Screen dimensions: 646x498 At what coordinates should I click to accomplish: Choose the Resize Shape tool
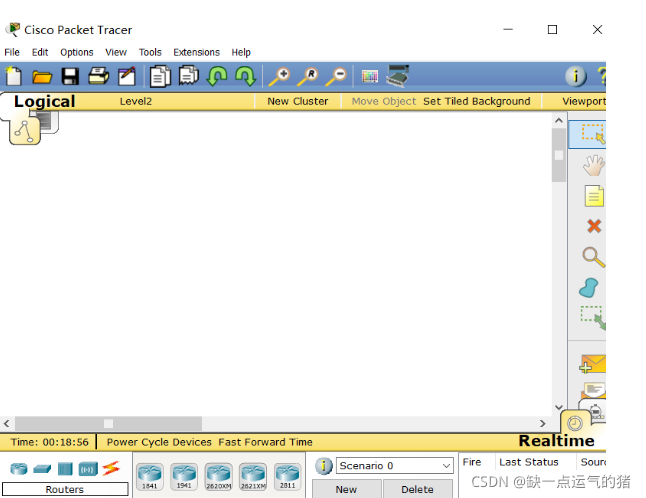tap(593, 318)
